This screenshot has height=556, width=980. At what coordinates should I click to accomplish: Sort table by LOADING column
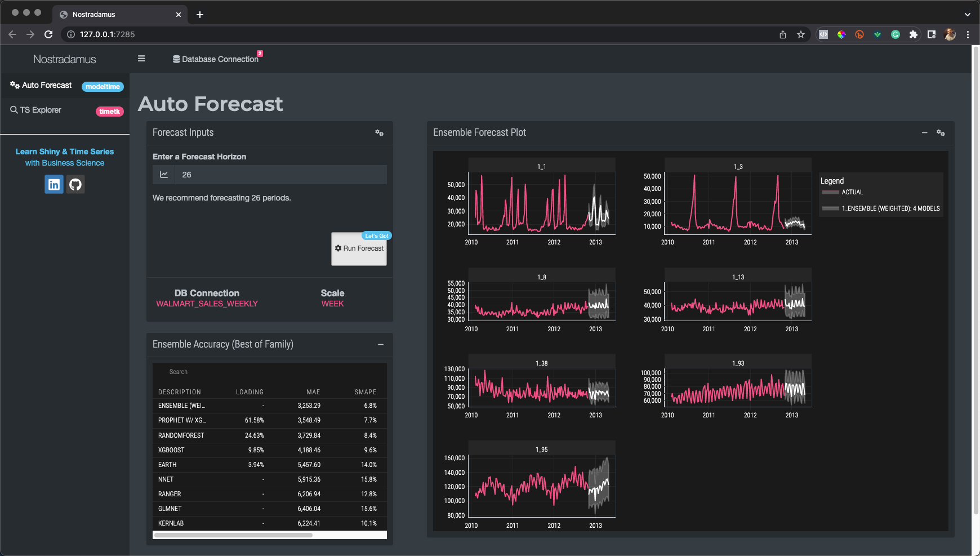(250, 392)
